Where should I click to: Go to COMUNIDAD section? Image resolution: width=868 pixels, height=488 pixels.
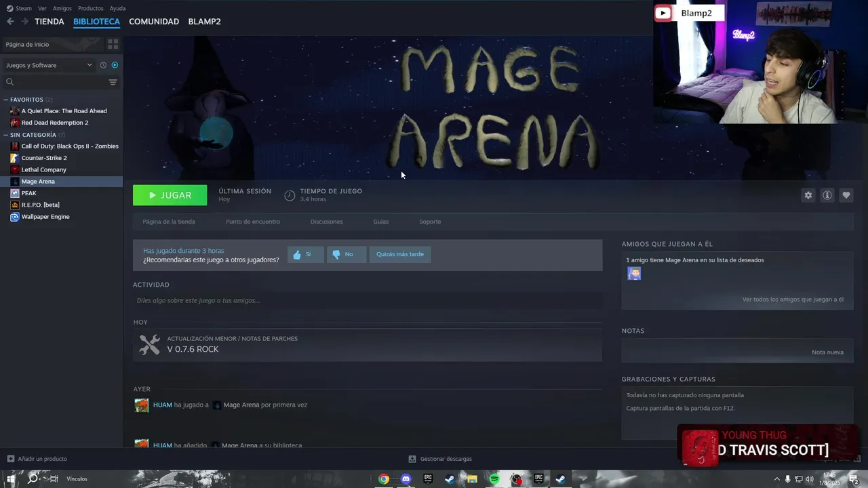pyautogui.click(x=154, y=22)
